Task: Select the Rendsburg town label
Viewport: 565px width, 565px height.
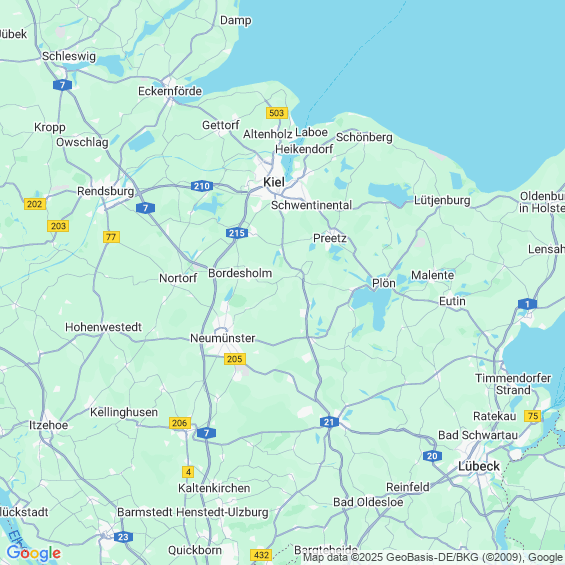Action: tap(106, 191)
